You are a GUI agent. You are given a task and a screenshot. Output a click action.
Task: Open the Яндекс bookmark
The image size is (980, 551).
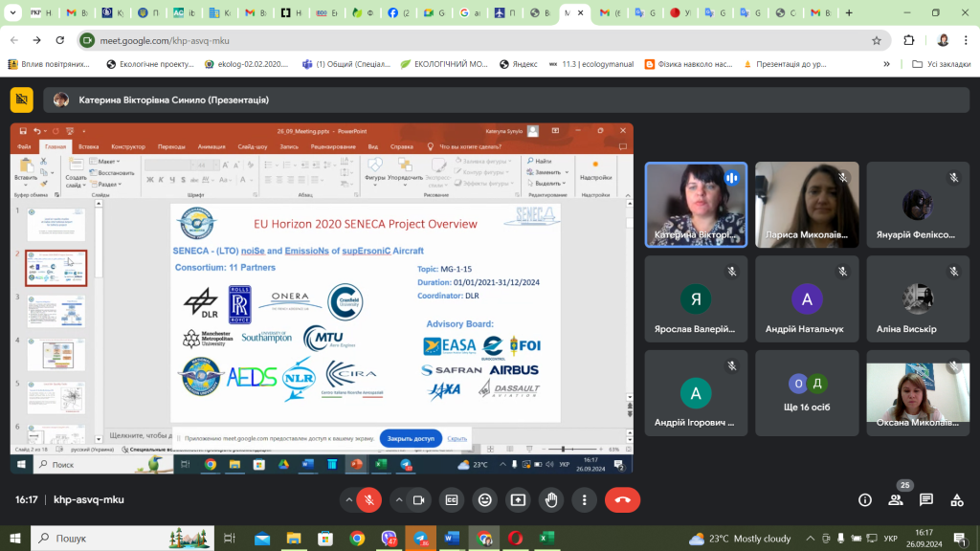pyautogui.click(x=518, y=64)
